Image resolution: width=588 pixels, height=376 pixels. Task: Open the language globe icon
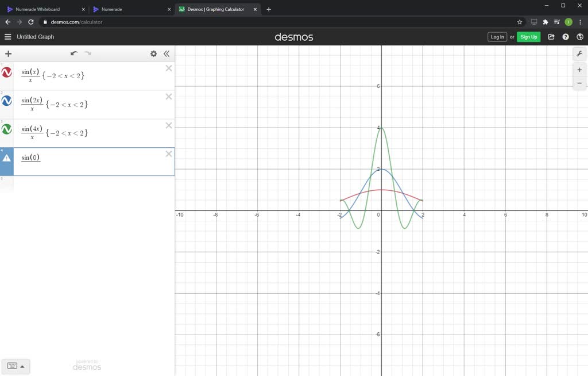(x=579, y=36)
